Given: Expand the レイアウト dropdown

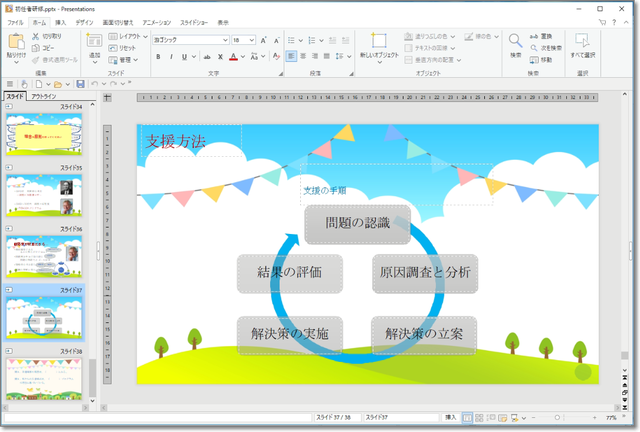Looking at the screenshot, I should (145, 35).
